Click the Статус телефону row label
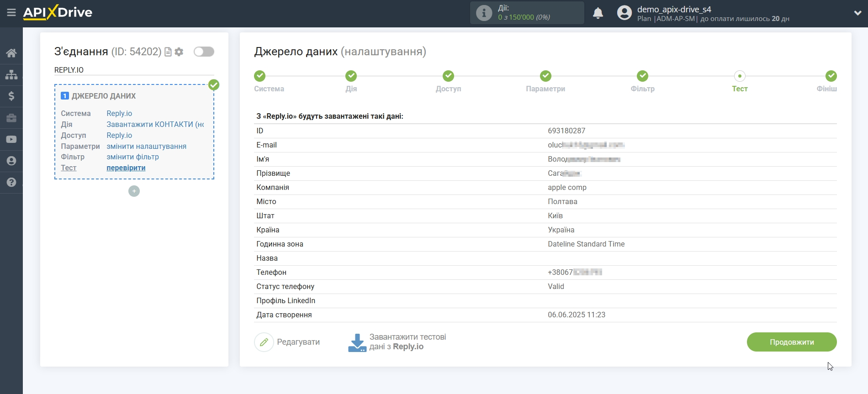The image size is (868, 394). (285, 286)
